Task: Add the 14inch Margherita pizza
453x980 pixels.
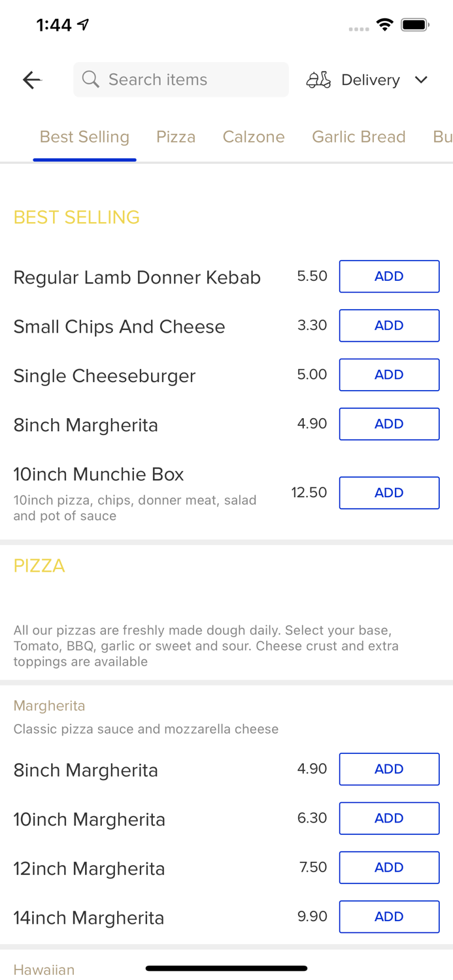Action: pyautogui.click(x=389, y=917)
